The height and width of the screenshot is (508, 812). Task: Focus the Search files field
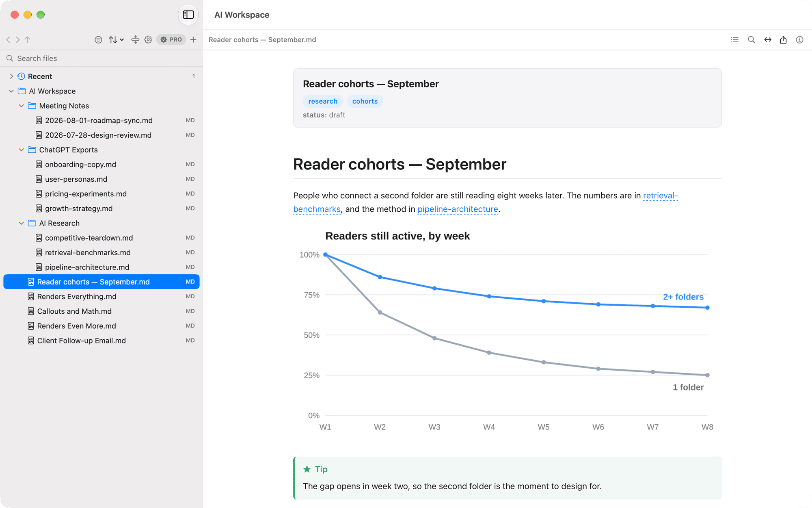pos(101,59)
